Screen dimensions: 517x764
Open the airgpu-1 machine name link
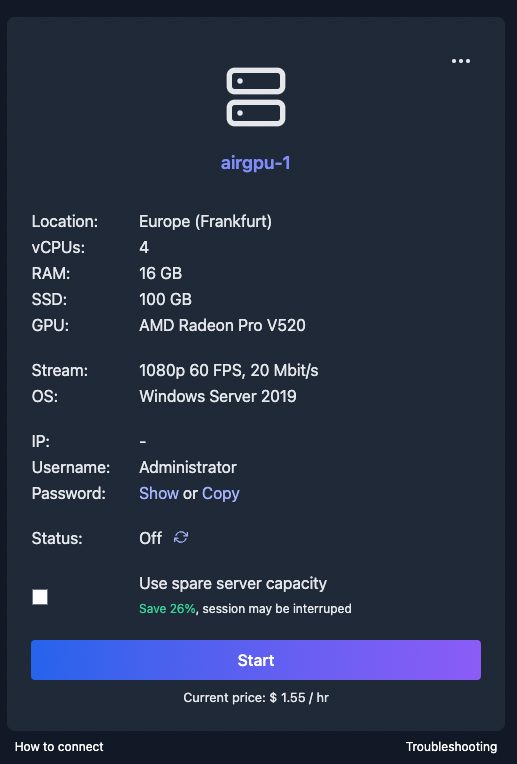point(256,163)
